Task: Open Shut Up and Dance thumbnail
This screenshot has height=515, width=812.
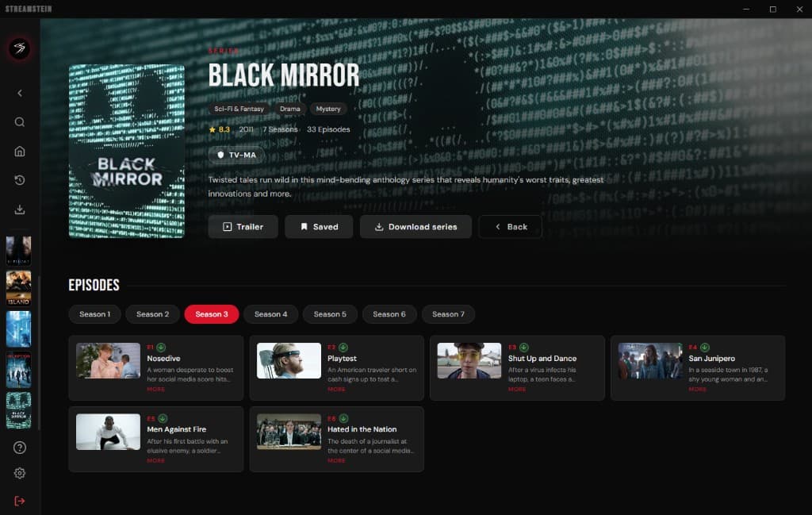Action: click(x=469, y=360)
